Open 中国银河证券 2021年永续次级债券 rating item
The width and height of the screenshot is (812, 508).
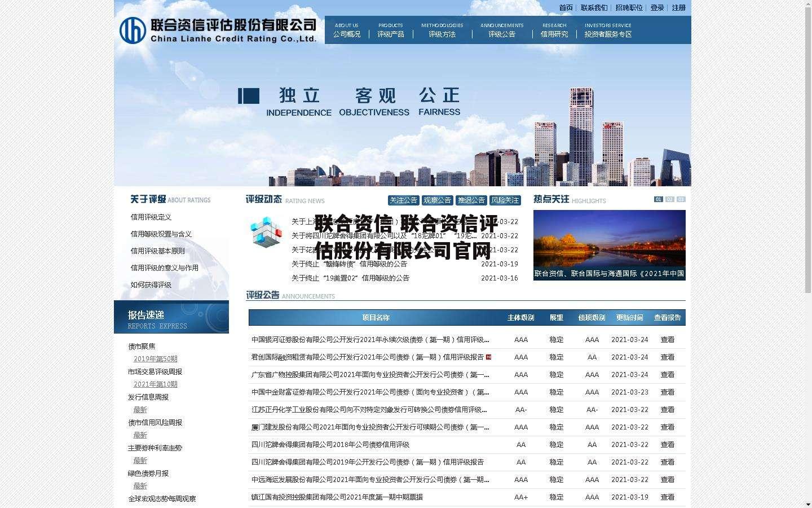click(x=370, y=340)
